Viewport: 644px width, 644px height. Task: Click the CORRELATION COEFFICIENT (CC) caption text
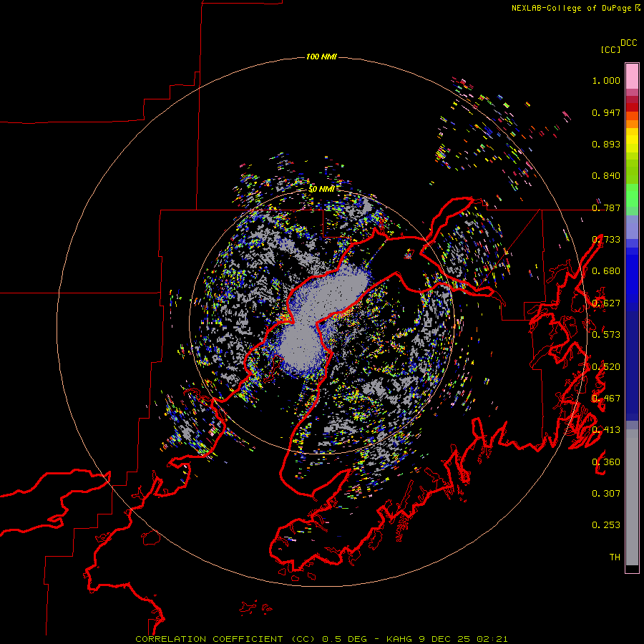(225, 639)
